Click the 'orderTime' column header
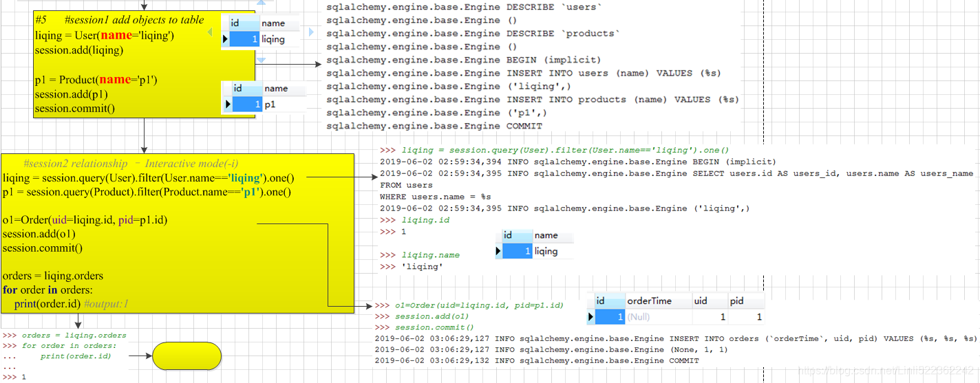This screenshot has height=383, width=980. (649, 300)
